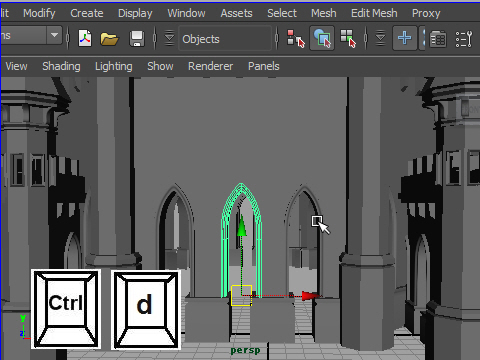Open a scene with the folder icon

click(109, 39)
